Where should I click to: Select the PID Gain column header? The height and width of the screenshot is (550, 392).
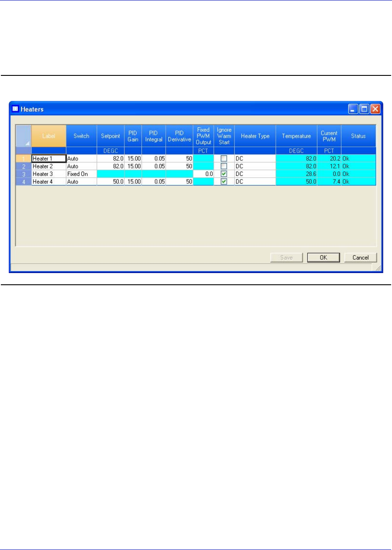(133, 136)
